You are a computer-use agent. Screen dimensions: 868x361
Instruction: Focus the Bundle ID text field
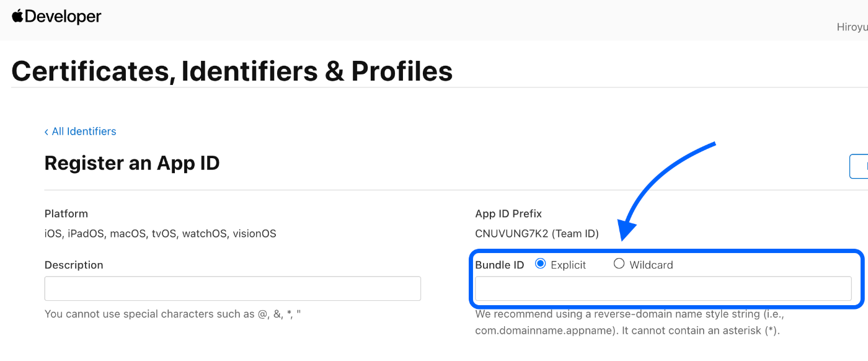pos(663,289)
